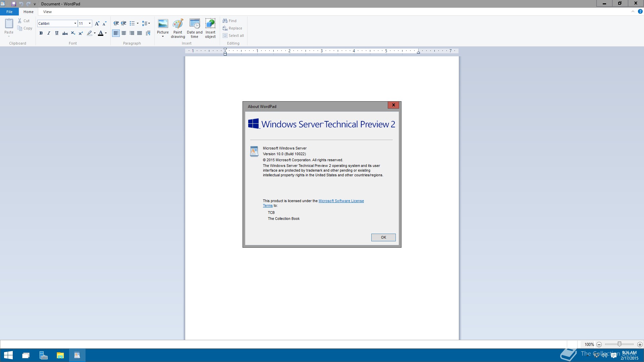
Task: Collapse the ribbon with chevron
Action: (633, 11)
